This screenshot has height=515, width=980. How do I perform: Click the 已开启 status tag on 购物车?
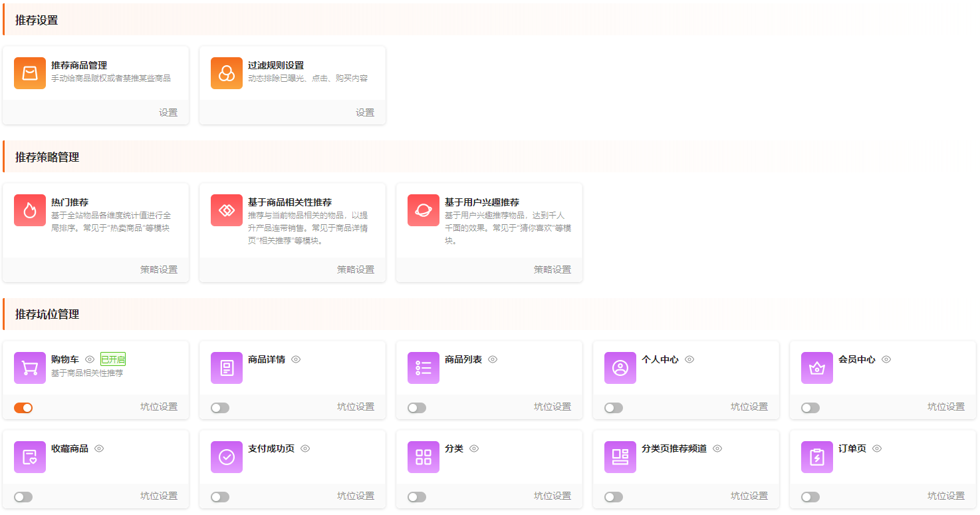(113, 359)
